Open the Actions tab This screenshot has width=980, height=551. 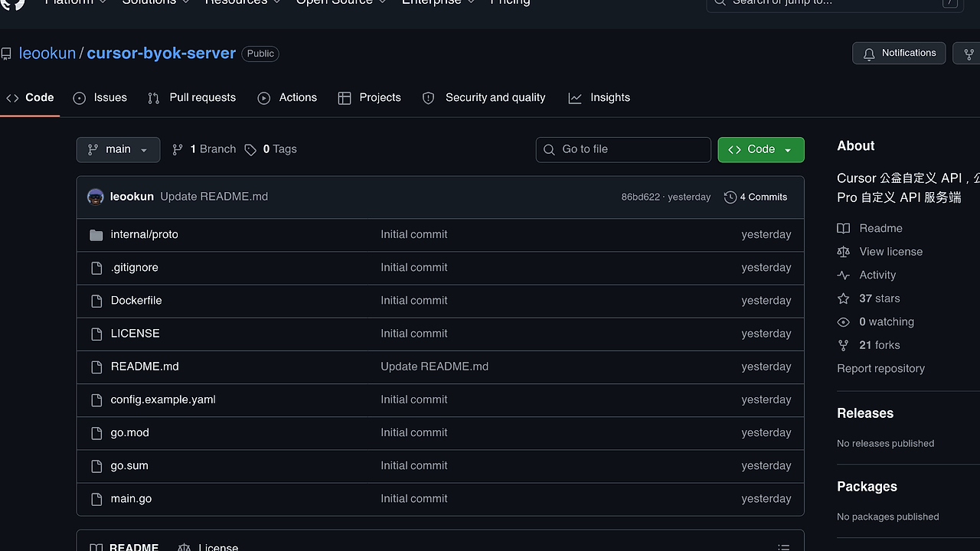(287, 98)
